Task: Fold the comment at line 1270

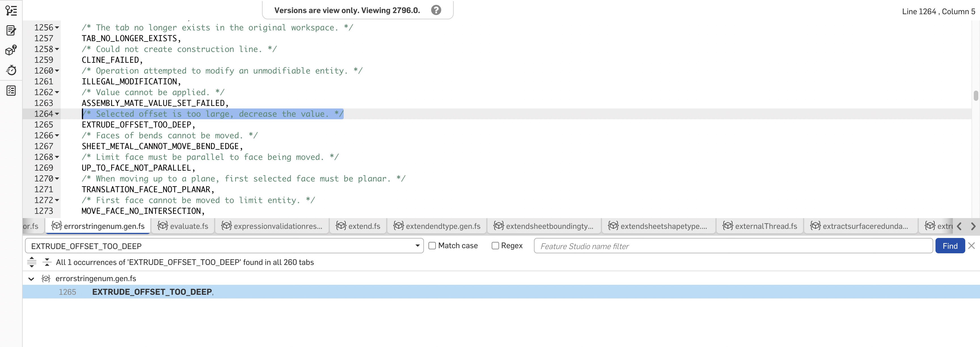Action: [57, 179]
